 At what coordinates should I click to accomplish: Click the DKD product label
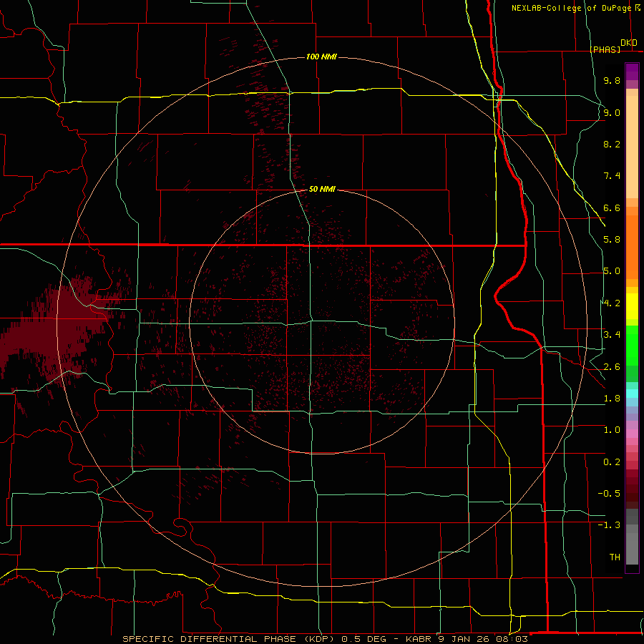click(629, 43)
